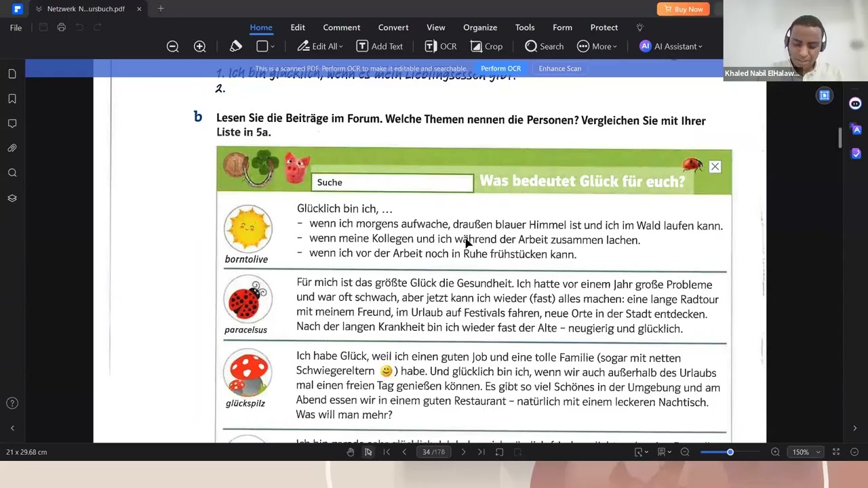Open the bookmarks panel
The height and width of the screenshot is (488, 868).
[12, 99]
